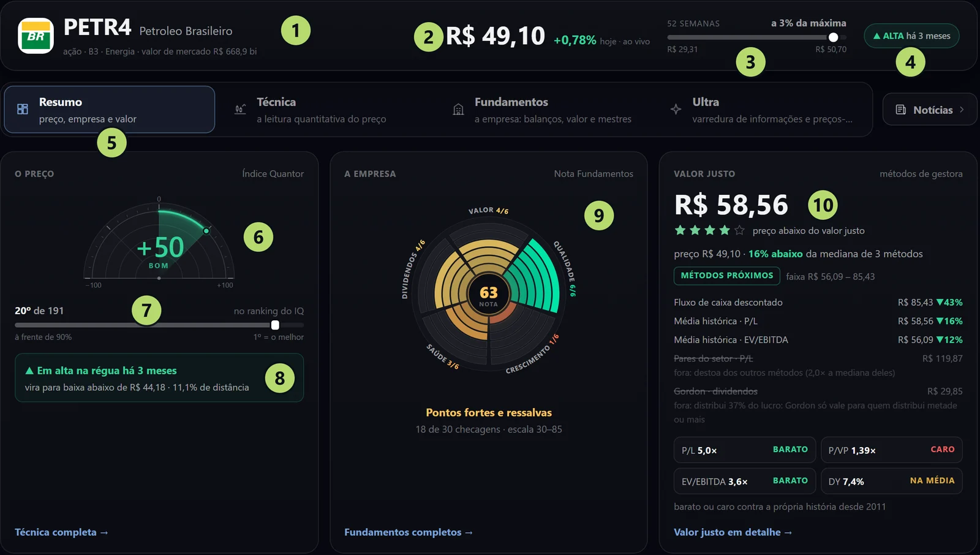Click the Petrobras BR logo icon
This screenshot has height=555, width=980.
click(36, 36)
